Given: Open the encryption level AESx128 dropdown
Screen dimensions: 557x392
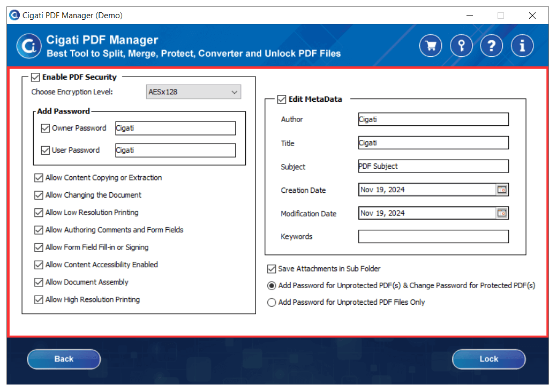Looking at the screenshot, I should [193, 92].
